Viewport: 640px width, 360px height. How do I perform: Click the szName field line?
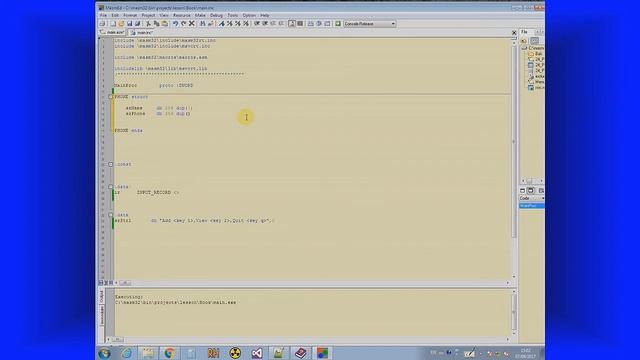pyautogui.click(x=159, y=108)
